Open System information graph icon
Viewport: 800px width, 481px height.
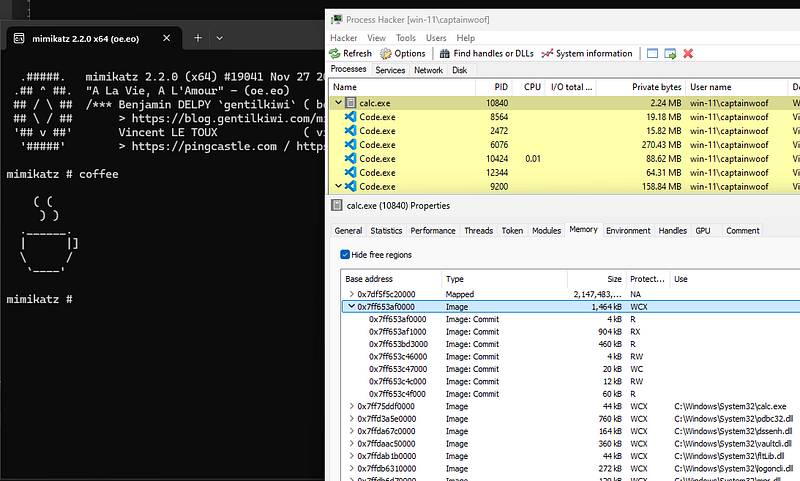pyautogui.click(x=548, y=53)
